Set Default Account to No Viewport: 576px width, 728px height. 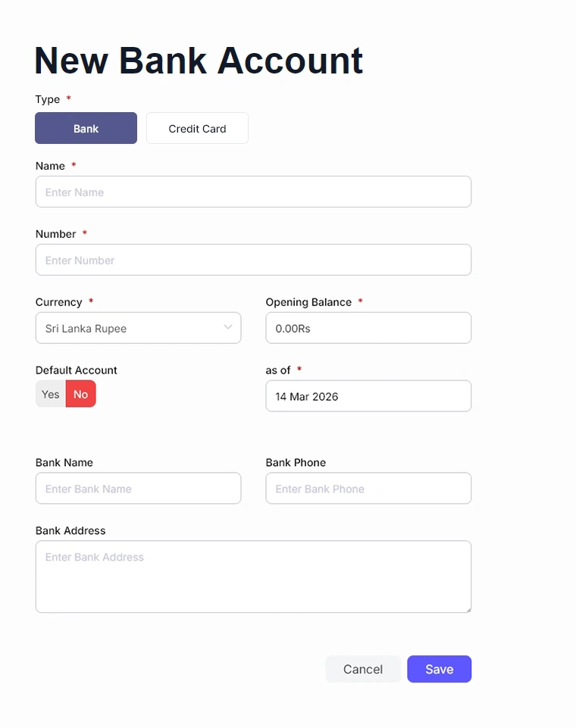click(81, 394)
